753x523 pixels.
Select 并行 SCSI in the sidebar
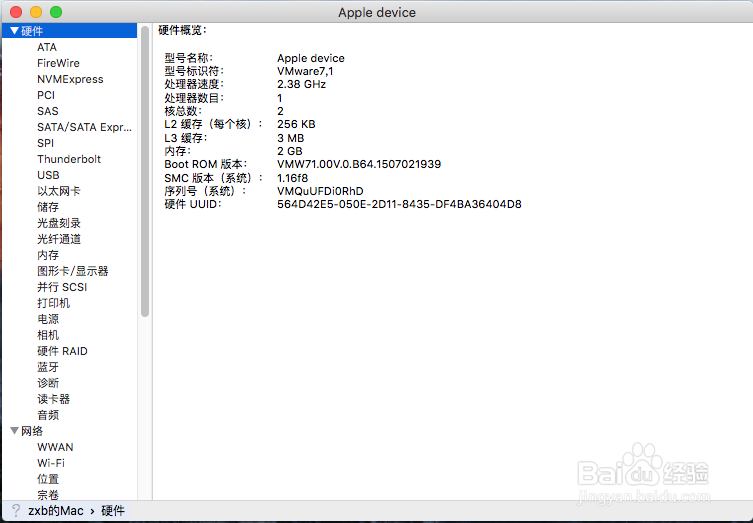(62, 287)
